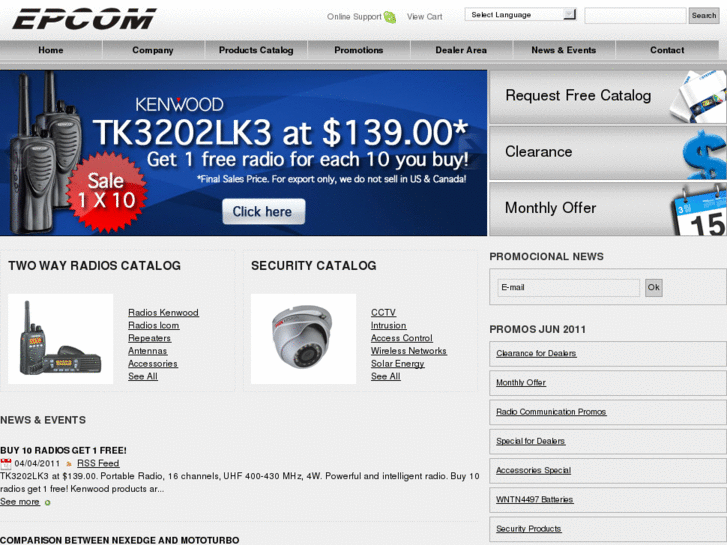Open Radio Communication Promos link
This screenshot has height=545, width=727.
551,412
